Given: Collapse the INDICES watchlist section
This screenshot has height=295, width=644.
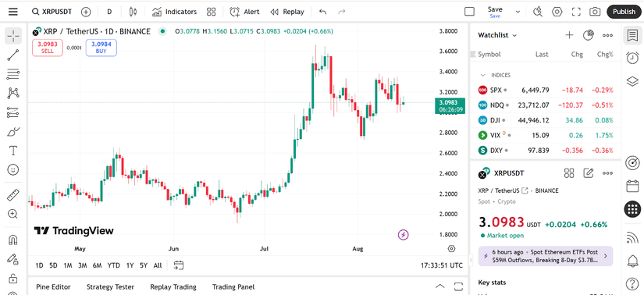Looking at the screenshot, I should click(483, 75).
